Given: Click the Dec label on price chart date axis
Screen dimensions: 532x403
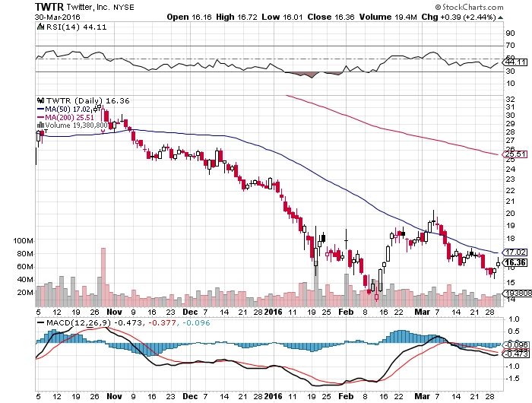Looking at the screenshot, I should click(190, 312).
